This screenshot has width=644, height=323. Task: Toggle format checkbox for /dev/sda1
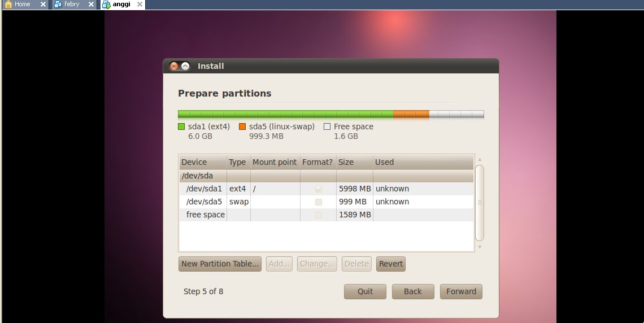318,189
